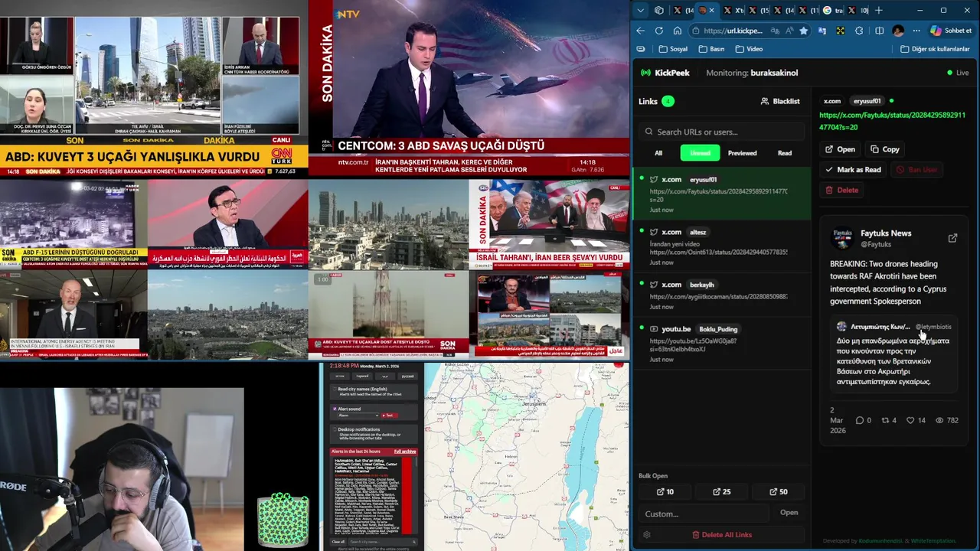Click the red Ban User button
Image resolution: width=980 pixels, height=551 pixels.
[x=916, y=170]
